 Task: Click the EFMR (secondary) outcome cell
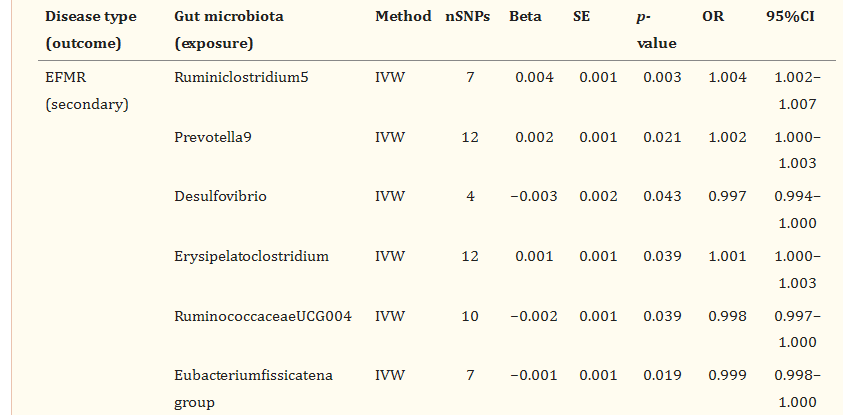pyautogui.click(x=87, y=91)
